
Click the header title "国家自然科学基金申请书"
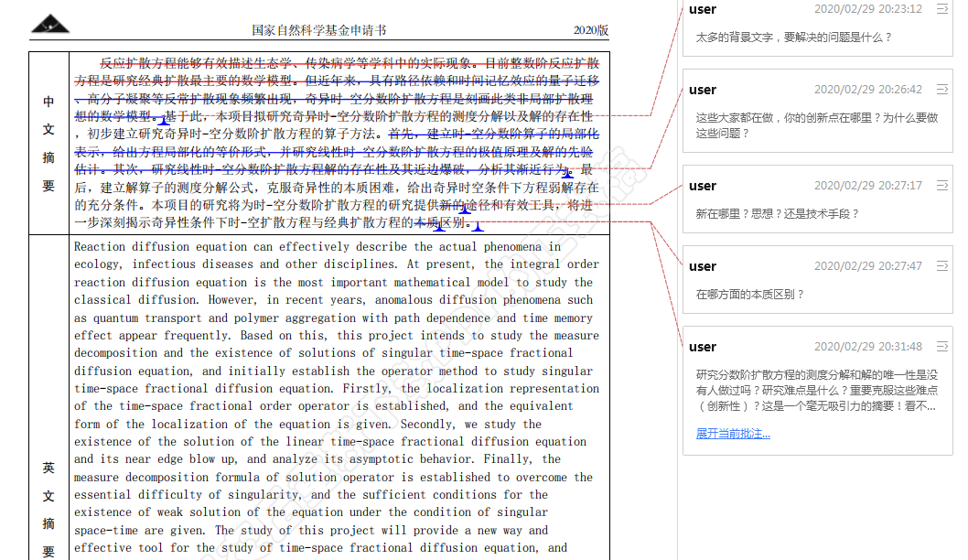(318, 30)
